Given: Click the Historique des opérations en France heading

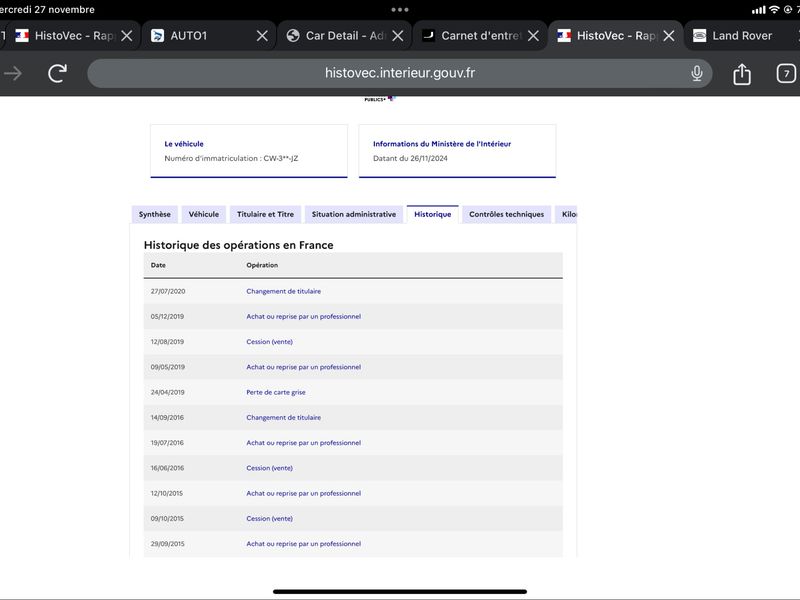Looking at the screenshot, I should pos(239,245).
